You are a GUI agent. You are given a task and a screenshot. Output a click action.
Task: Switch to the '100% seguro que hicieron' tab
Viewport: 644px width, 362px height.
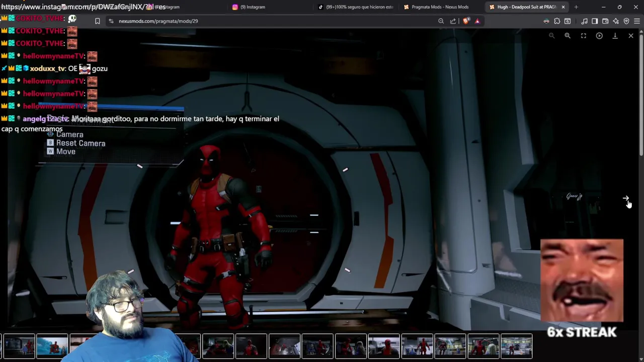pos(356,7)
